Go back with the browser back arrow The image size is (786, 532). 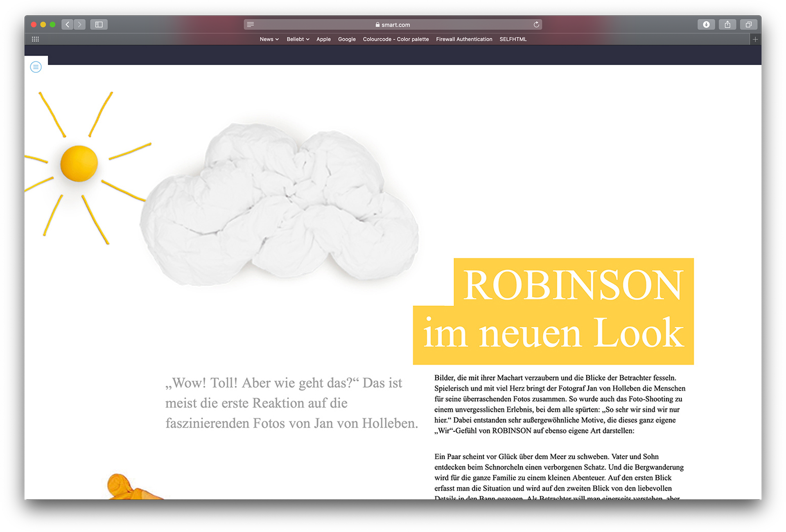point(68,25)
